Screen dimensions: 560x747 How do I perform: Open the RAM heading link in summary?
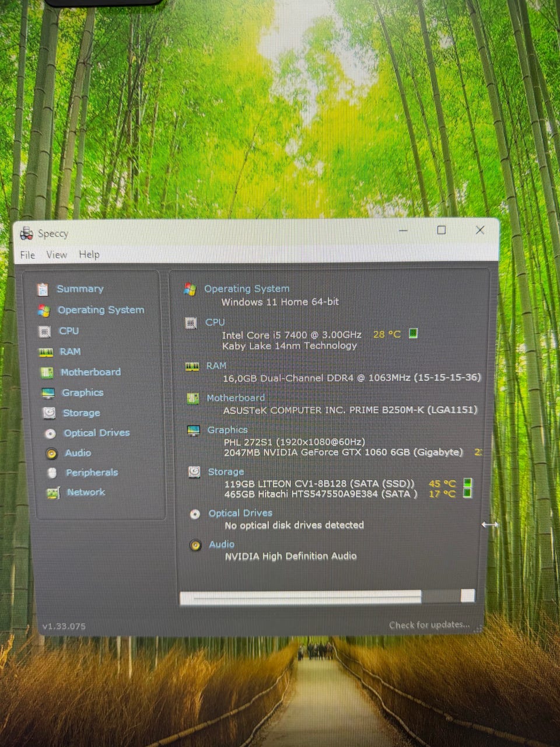coord(216,366)
